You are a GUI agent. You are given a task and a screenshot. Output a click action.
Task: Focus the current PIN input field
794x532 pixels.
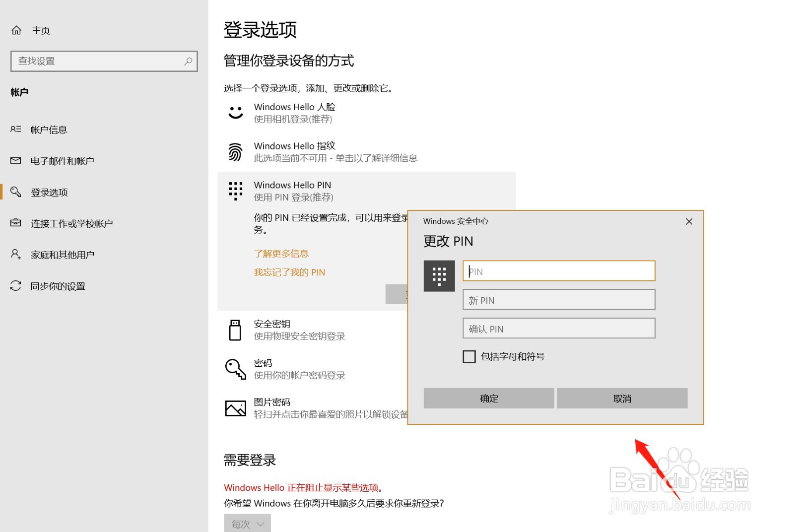tap(559, 271)
